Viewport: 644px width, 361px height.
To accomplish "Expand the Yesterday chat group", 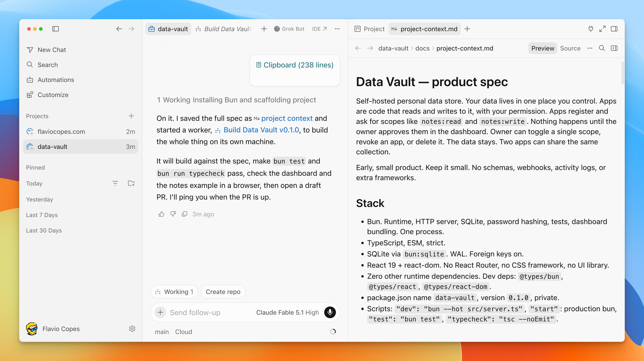I will coord(40,199).
